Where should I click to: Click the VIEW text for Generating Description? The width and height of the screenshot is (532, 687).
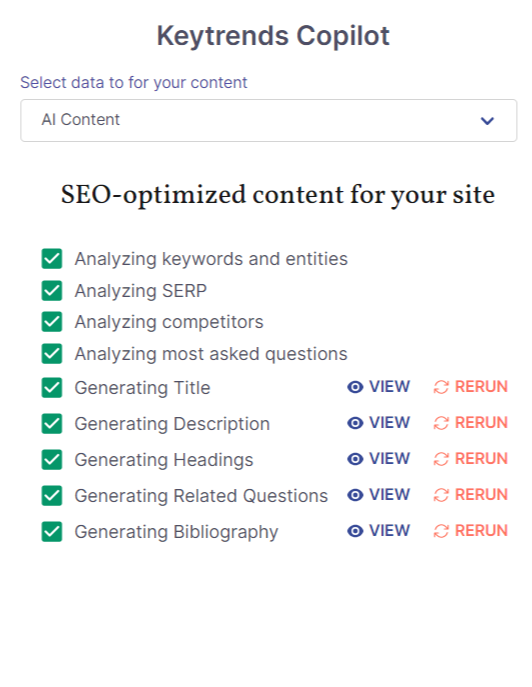tap(390, 423)
